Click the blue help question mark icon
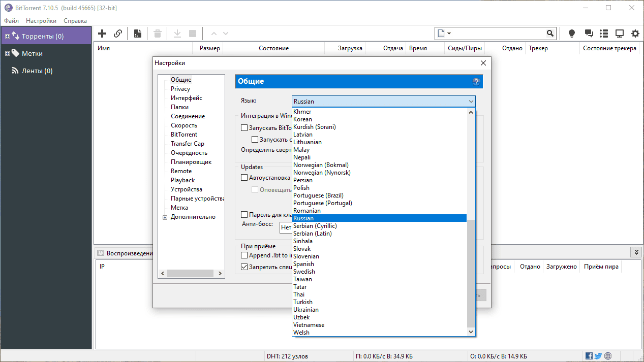 [x=476, y=81]
